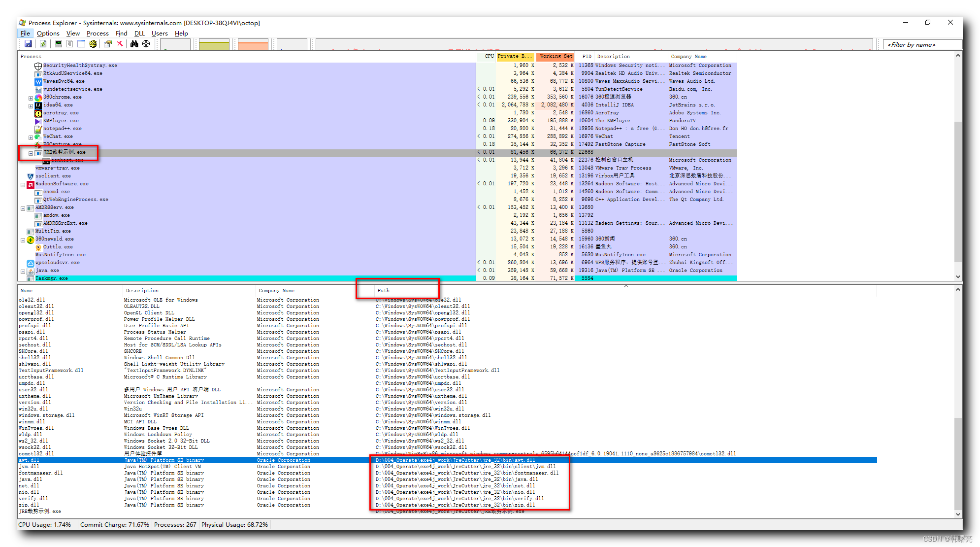Click the CPU usage mini graph
The height and width of the screenshot is (547, 980).
pyautogui.click(x=175, y=44)
